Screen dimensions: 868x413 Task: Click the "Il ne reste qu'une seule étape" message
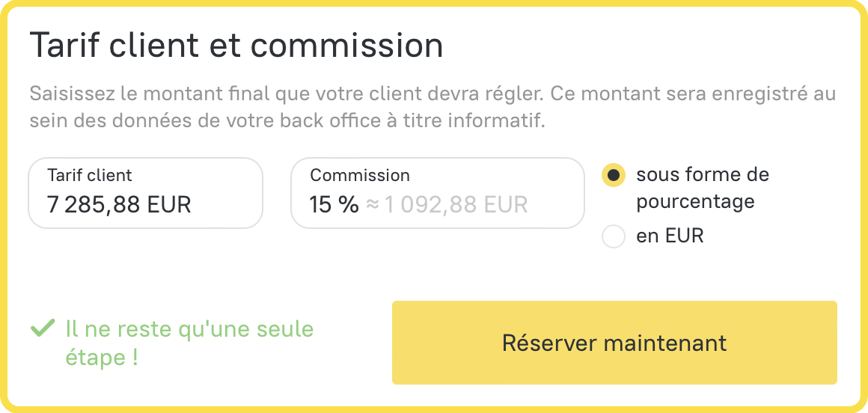point(189,328)
